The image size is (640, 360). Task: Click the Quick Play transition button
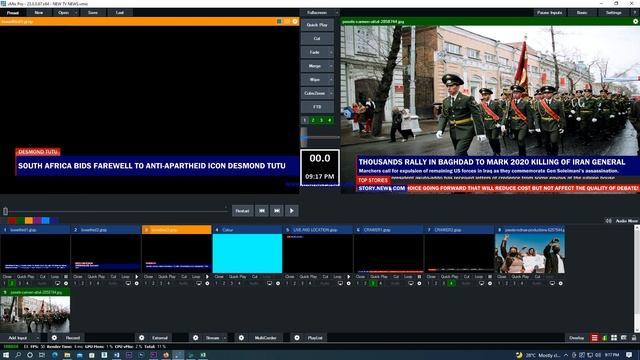(x=317, y=25)
